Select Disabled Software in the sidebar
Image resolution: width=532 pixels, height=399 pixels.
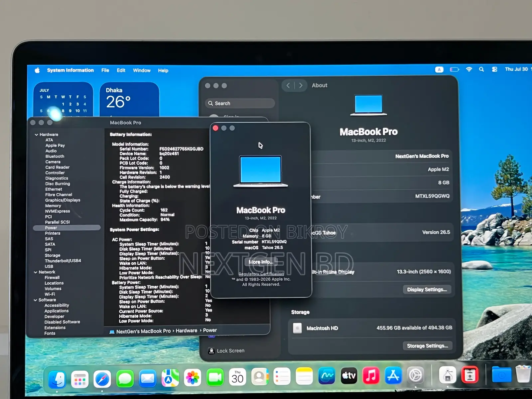tap(62, 322)
